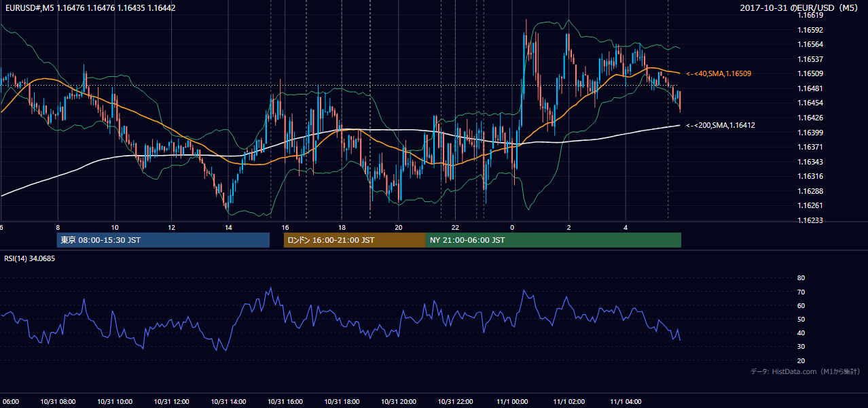This screenshot has height=408, width=868.
Task: Click the 11/1 00:00 time label
Action: tap(512, 402)
